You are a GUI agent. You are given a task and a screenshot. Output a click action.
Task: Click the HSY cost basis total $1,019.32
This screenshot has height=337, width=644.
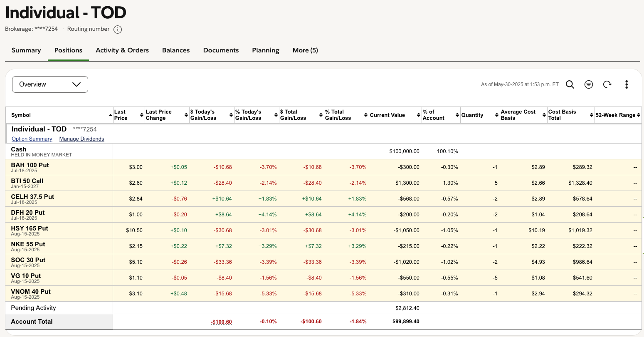pyautogui.click(x=580, y=230)
